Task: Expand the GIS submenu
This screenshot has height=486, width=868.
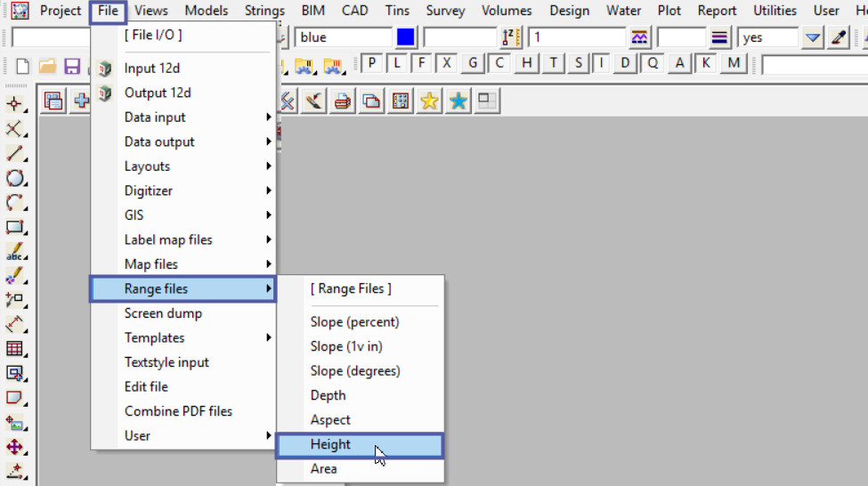Action: [x=183, y=215]
